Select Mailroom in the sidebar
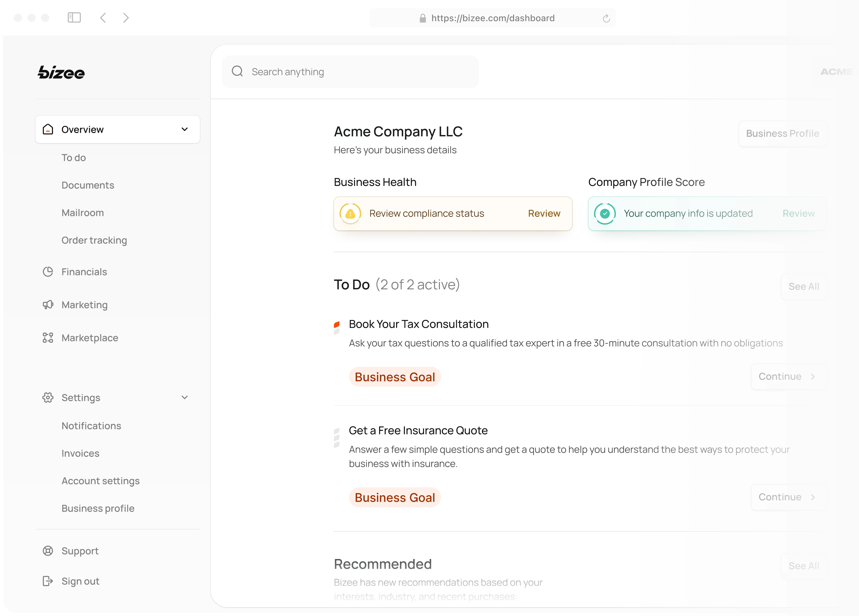 [83, 213]
